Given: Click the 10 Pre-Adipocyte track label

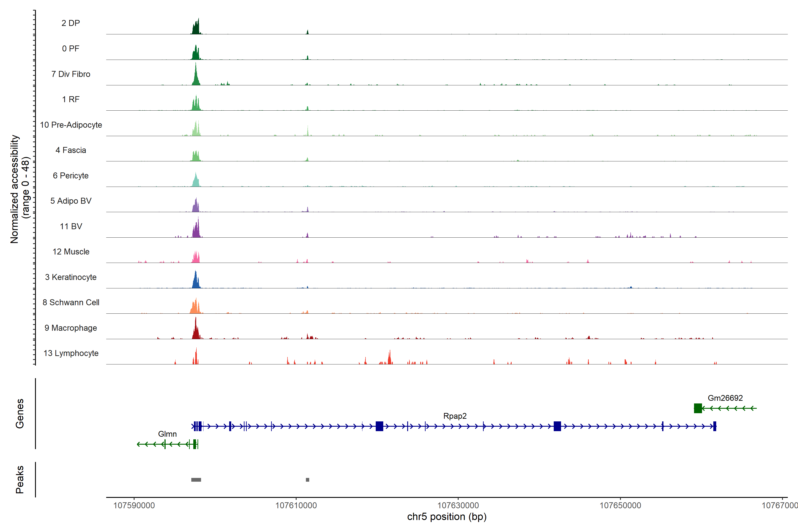Looking at the screenshot, I should pyautogui.click(x=71, y=125).
